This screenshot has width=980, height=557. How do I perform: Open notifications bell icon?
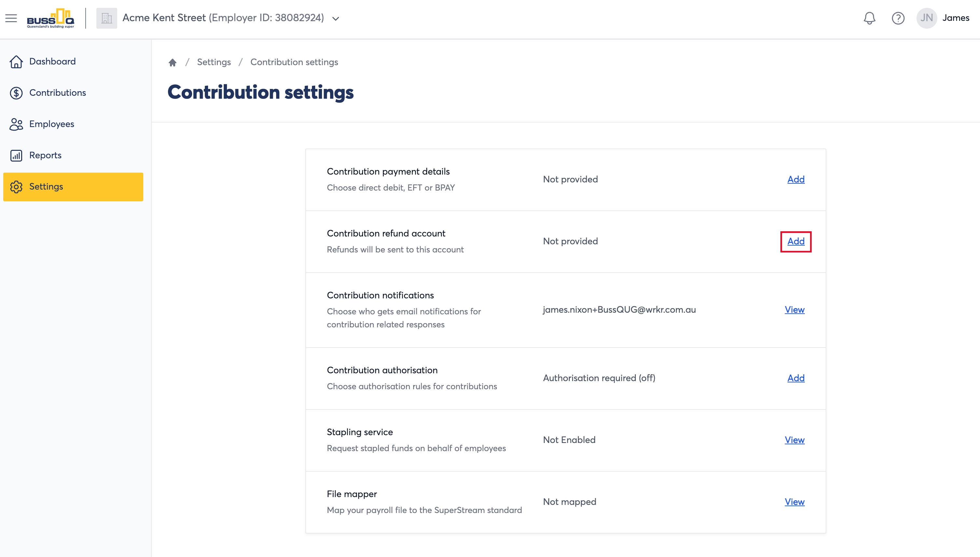[869, 18]
